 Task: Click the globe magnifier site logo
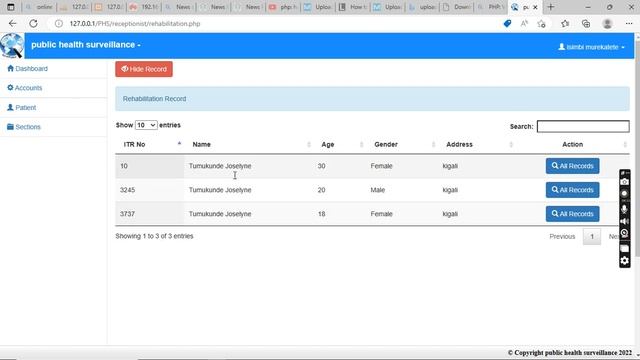click(12, 45)
